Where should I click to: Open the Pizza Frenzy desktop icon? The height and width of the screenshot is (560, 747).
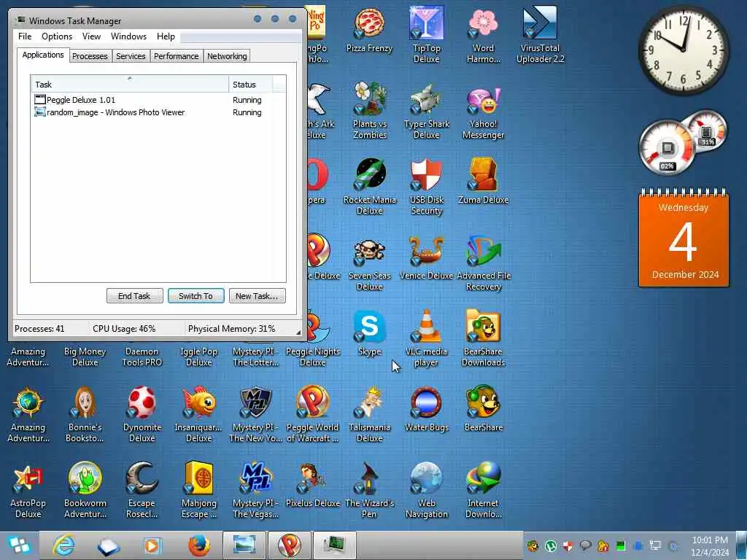pyautogui.click(x=369, y=29)
